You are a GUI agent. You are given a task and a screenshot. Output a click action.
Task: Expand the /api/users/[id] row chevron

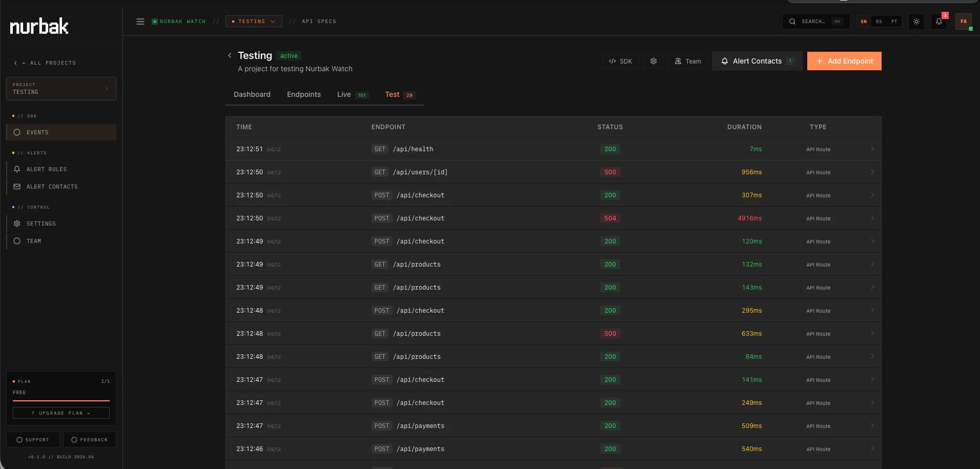click(x=872, y=172)
